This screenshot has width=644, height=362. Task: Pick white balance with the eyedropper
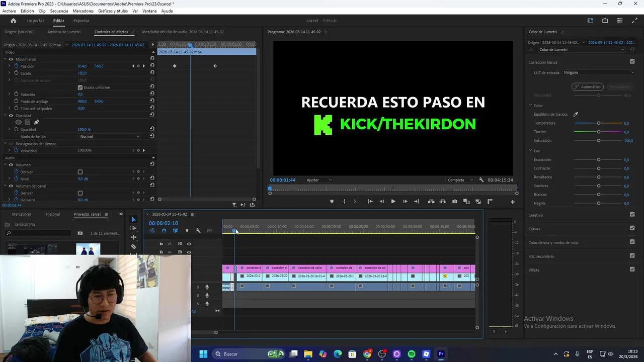pos(576,114)
